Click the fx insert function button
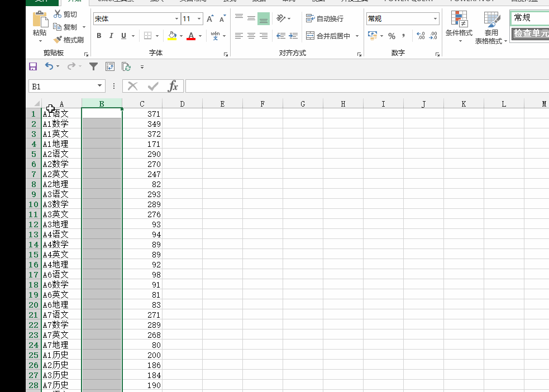 pyautogui.click(x=173, y=86)
